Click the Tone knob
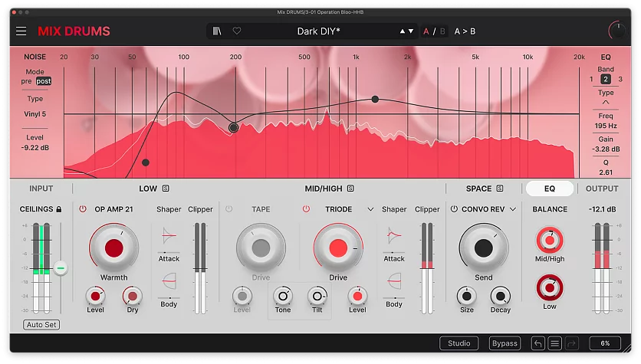 tap(282, 296)
